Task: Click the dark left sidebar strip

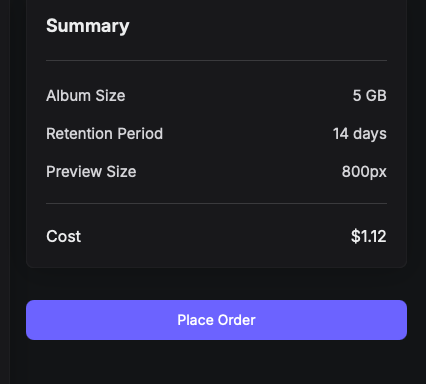Action: pos(5,192)
